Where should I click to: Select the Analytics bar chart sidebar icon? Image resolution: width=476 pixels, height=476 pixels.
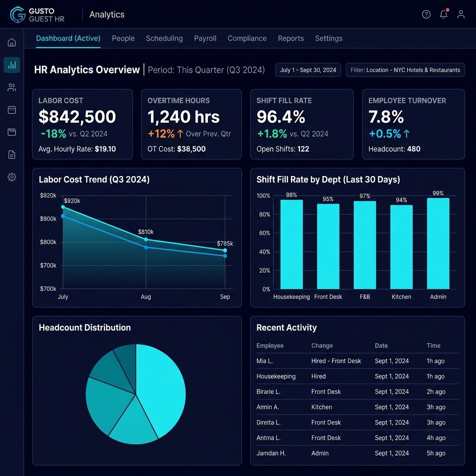12,65
